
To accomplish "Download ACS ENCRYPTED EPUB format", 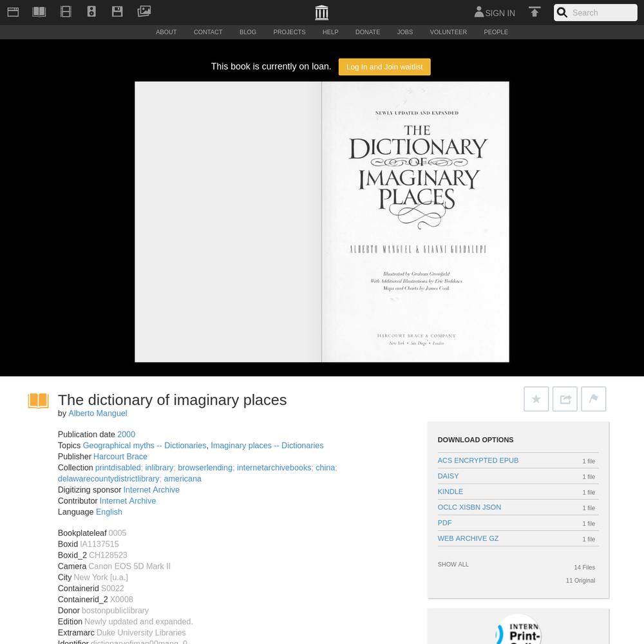I will [x=478, y=460].
